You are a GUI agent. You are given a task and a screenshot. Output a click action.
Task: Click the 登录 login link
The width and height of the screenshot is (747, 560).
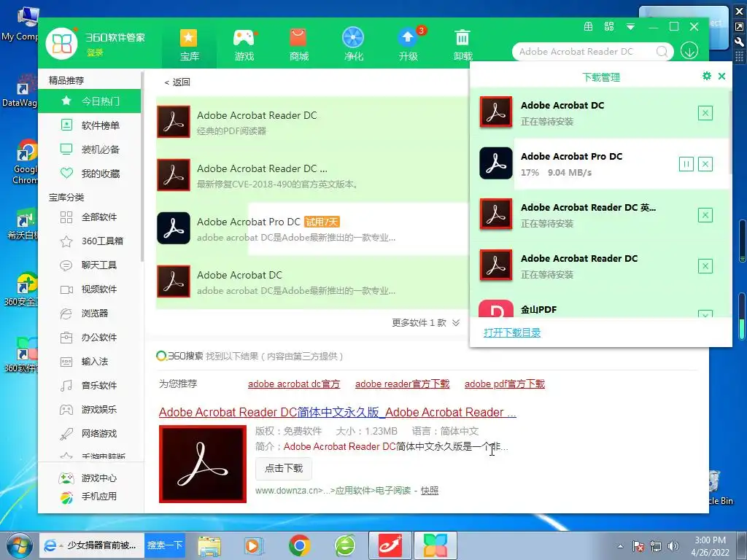[95, 52]
